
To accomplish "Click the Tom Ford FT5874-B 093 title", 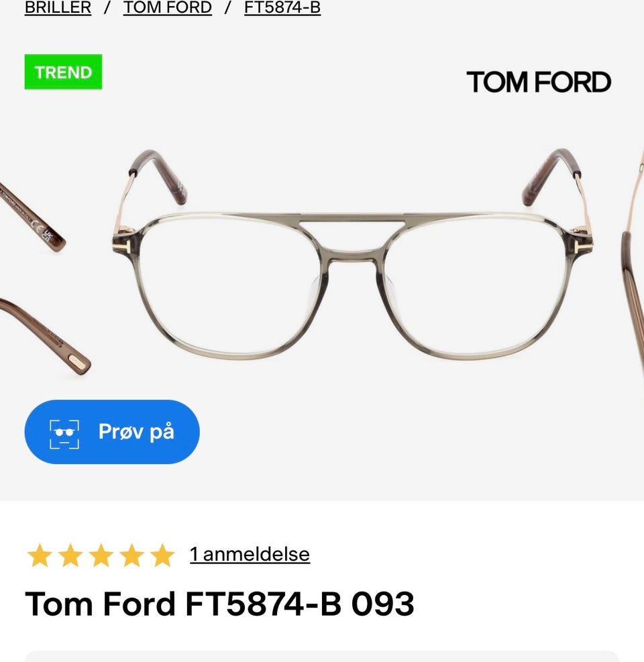I will click(x=219, y=604).
